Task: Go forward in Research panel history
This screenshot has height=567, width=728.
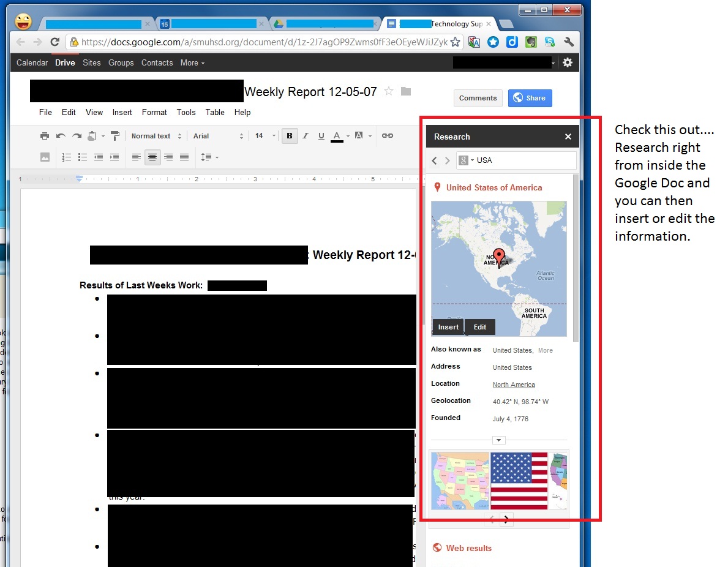Action: (447, 160)
